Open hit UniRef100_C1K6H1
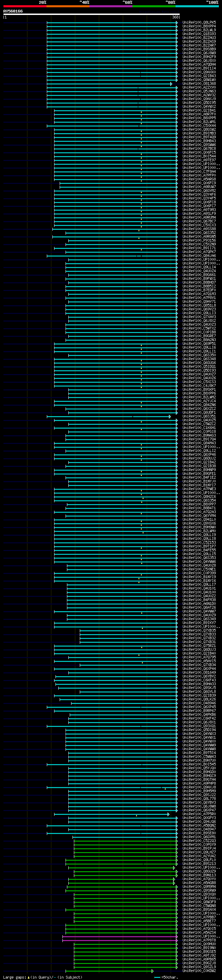This screenshot has width=222, height=980. click(199, 428)
